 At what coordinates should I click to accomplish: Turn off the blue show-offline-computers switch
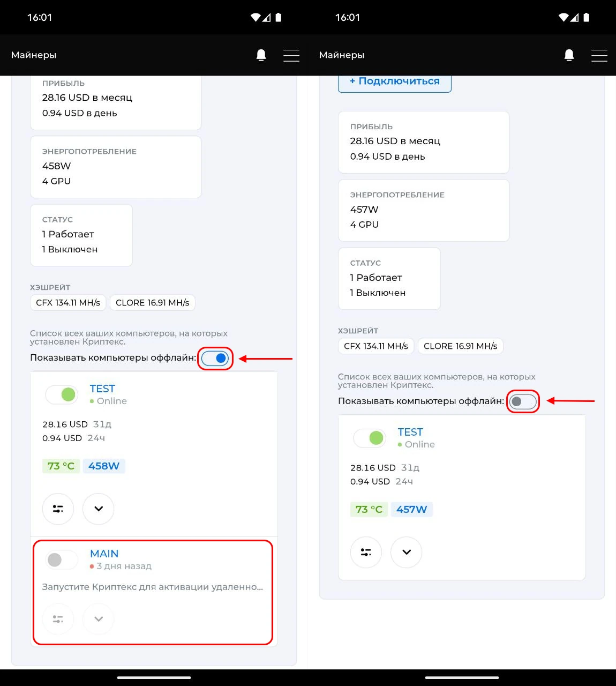pos(215,358)
